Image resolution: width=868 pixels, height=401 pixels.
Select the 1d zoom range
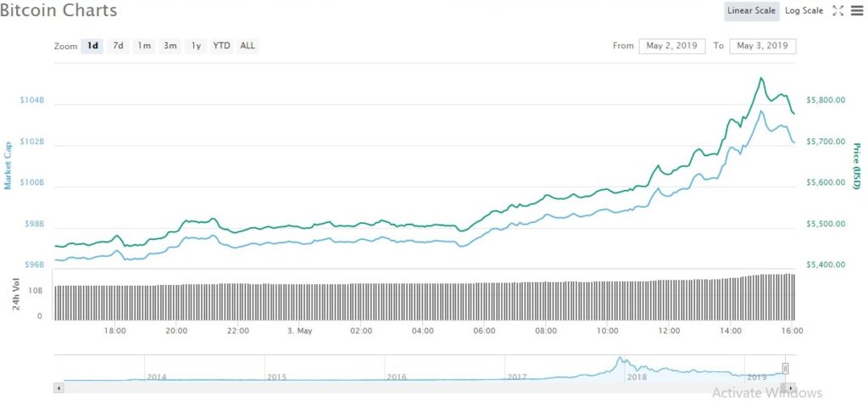point(92,46)
